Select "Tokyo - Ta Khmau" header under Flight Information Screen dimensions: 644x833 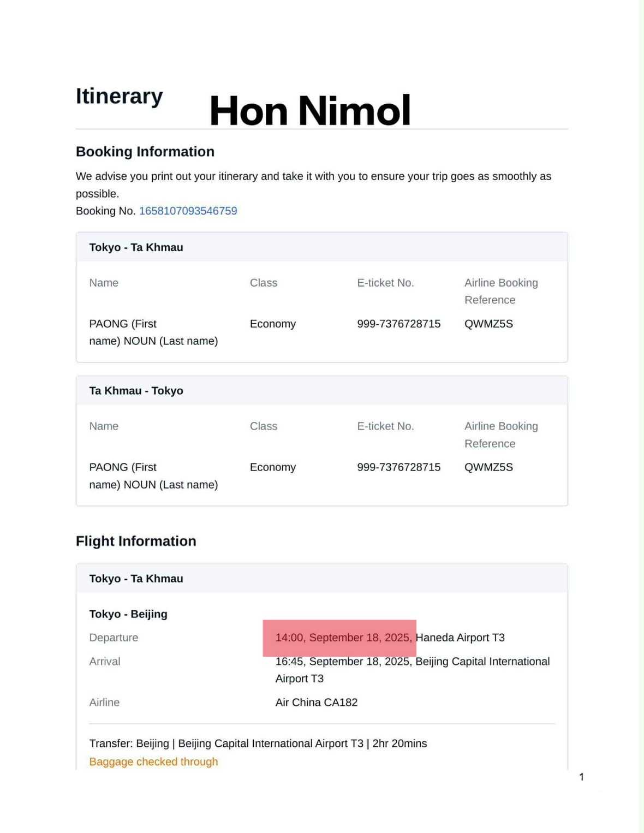136,579
